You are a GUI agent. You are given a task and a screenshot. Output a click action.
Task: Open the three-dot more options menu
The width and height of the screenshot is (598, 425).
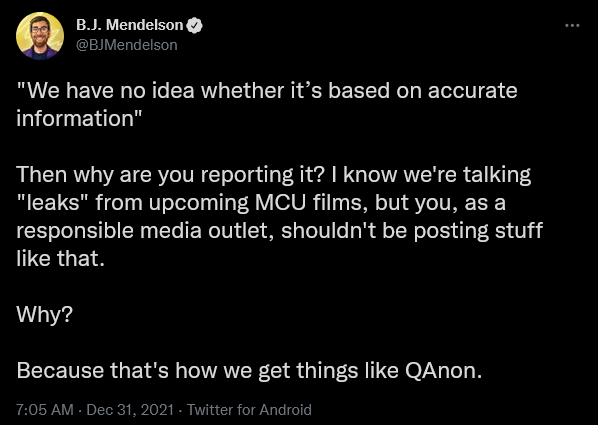(572, 26)
